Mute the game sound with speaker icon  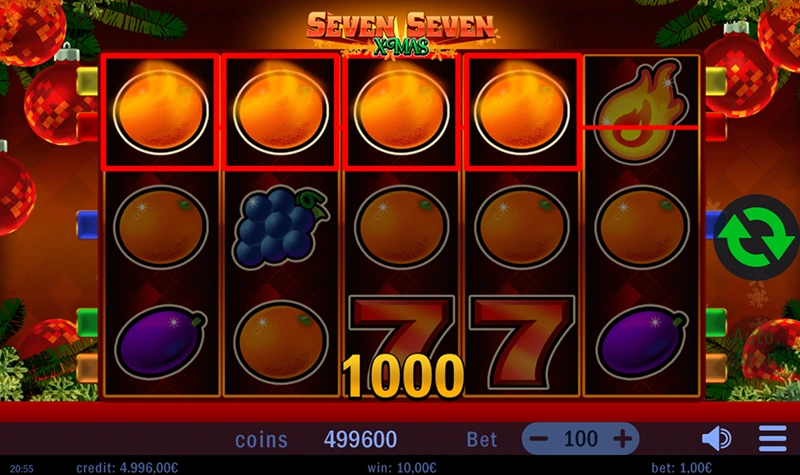tap(716, 439)
